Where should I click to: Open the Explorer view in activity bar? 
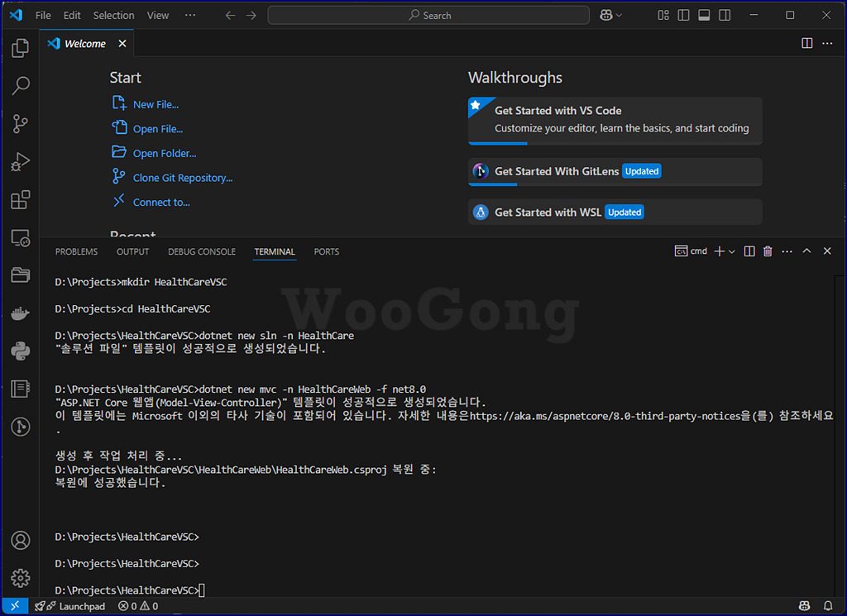coord(20,48)
